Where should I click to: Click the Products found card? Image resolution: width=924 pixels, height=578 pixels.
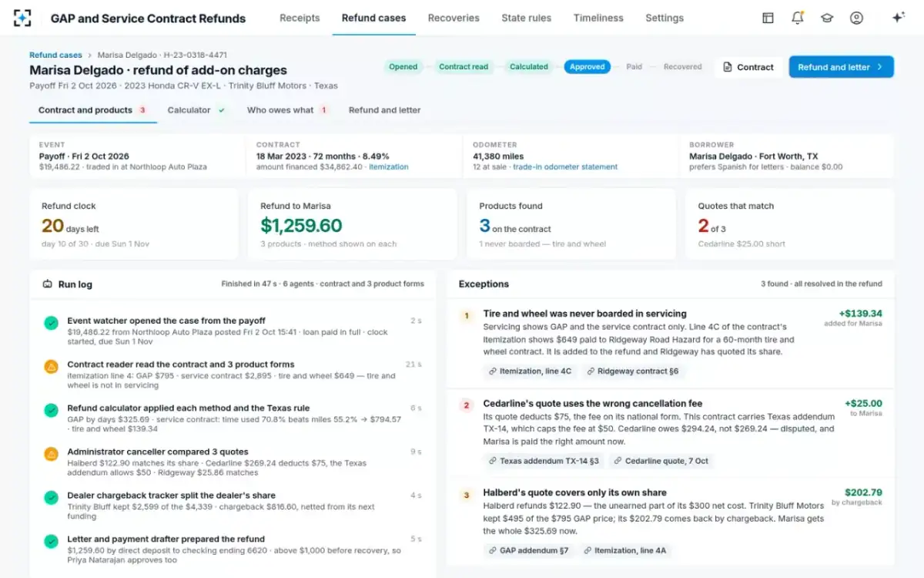click(x=571, y=224)
